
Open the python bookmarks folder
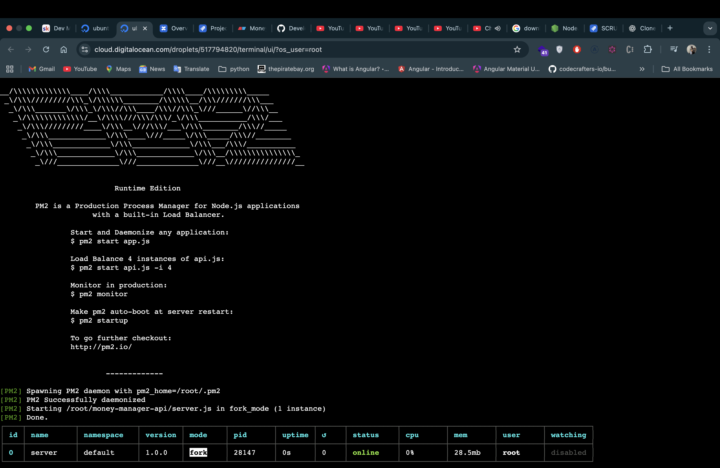(x=234, y=69)
